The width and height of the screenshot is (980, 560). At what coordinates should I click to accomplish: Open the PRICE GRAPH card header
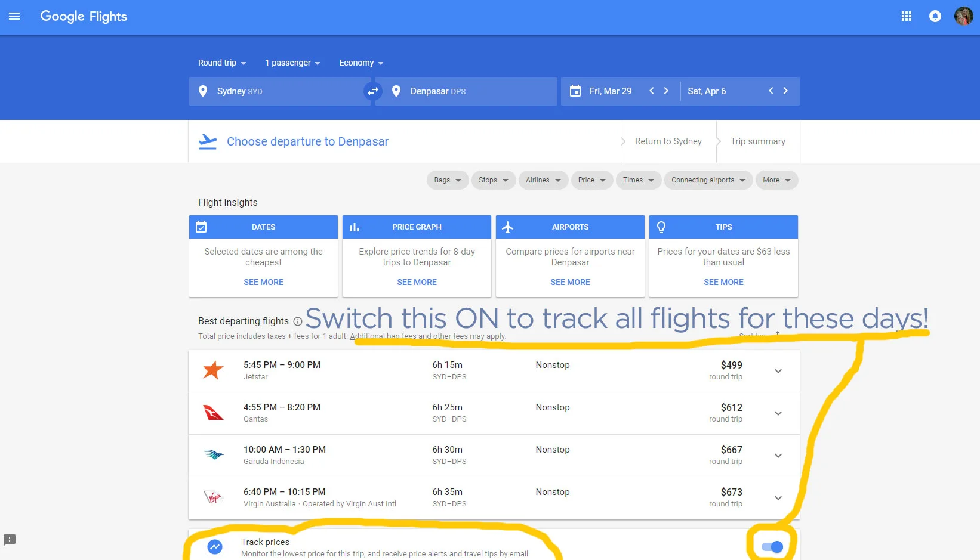click(x=417, y=227)
